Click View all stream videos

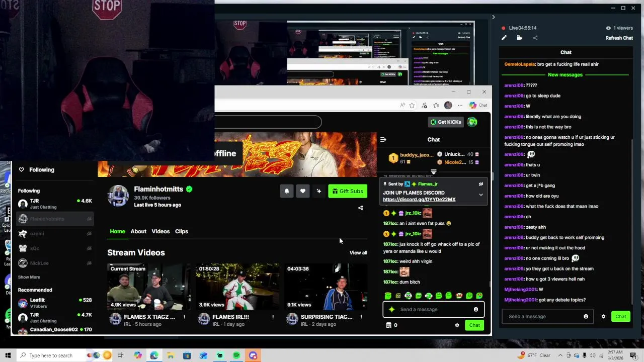coord(358,253)
